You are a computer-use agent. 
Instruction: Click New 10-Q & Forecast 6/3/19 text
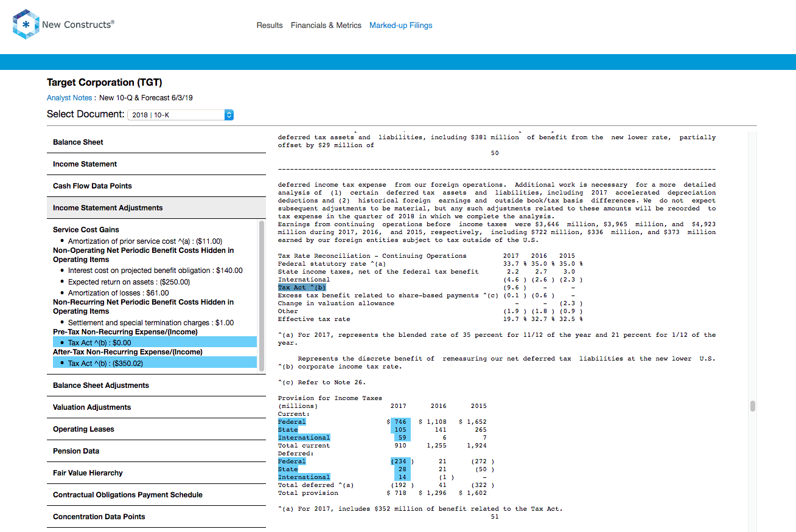click(146, 98)
